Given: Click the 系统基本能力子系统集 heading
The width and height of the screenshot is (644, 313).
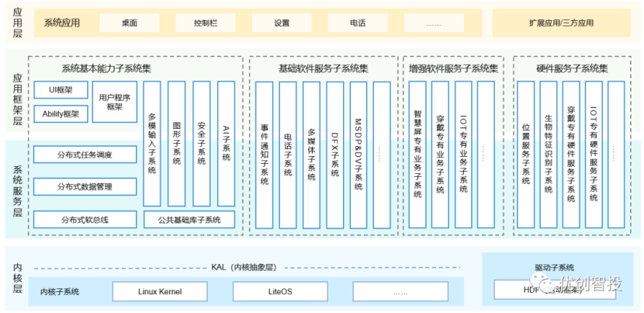Looking at the screenshot, I should tap(106, 68).
